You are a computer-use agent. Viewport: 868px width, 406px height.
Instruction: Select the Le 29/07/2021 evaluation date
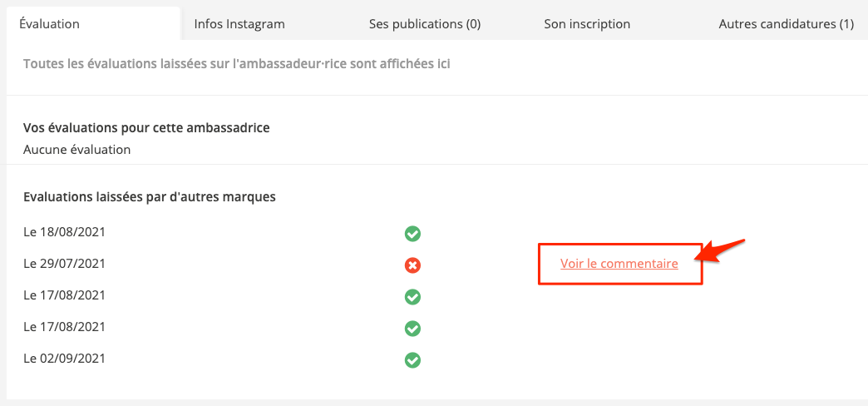tap(65, 264)
